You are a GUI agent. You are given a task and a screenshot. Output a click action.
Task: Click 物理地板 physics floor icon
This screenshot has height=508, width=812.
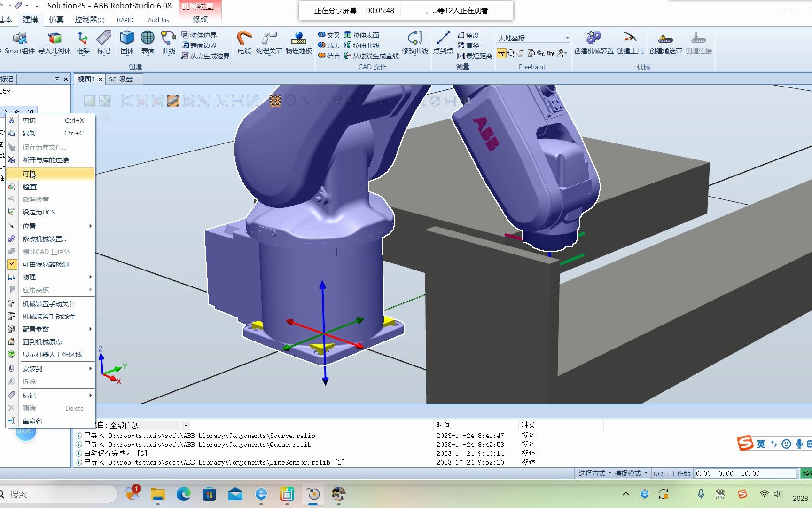[299, 42]
